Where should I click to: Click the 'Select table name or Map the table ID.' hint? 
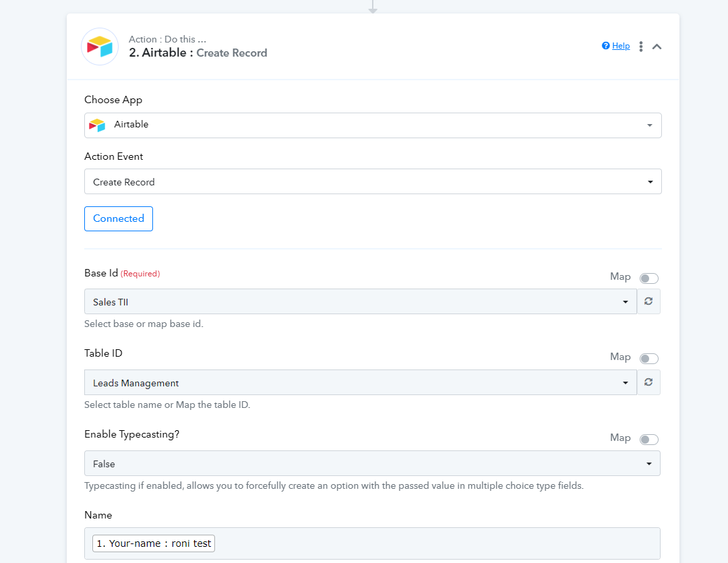167,405
